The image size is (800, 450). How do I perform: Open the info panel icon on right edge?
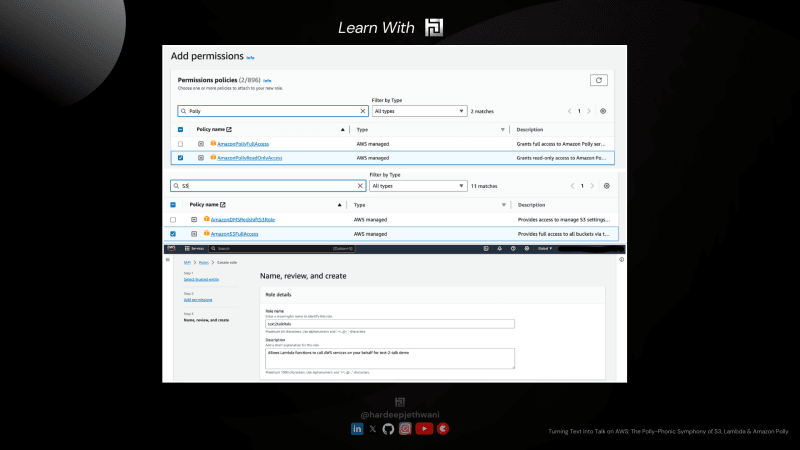(x=621, y=260)
